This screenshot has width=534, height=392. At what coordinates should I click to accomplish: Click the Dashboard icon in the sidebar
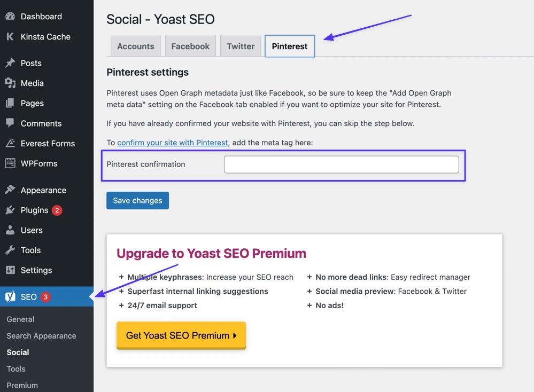click(11, 16)
